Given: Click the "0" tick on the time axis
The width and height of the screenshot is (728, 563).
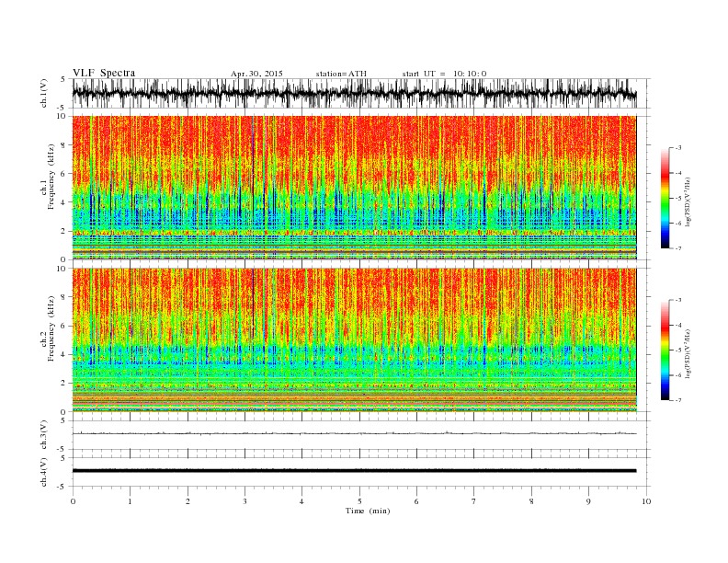Looking at the screenshot, I should pyautogui.click(x=73, y=501).
